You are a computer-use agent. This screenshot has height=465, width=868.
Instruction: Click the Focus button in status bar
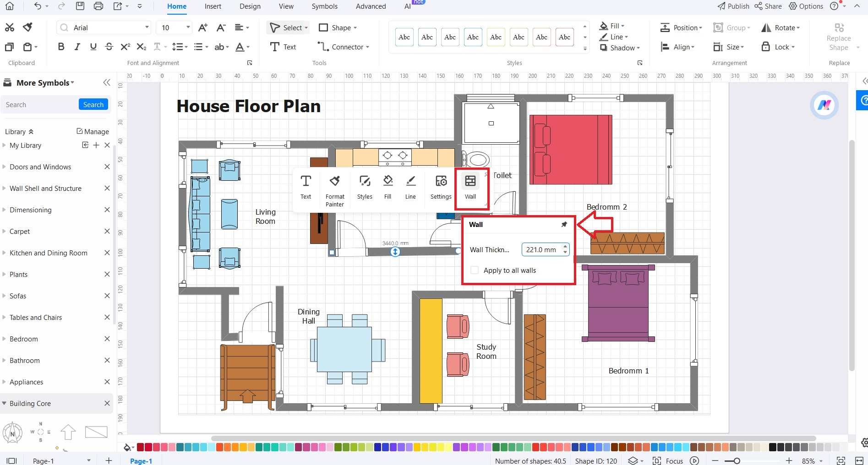point(668,461)
